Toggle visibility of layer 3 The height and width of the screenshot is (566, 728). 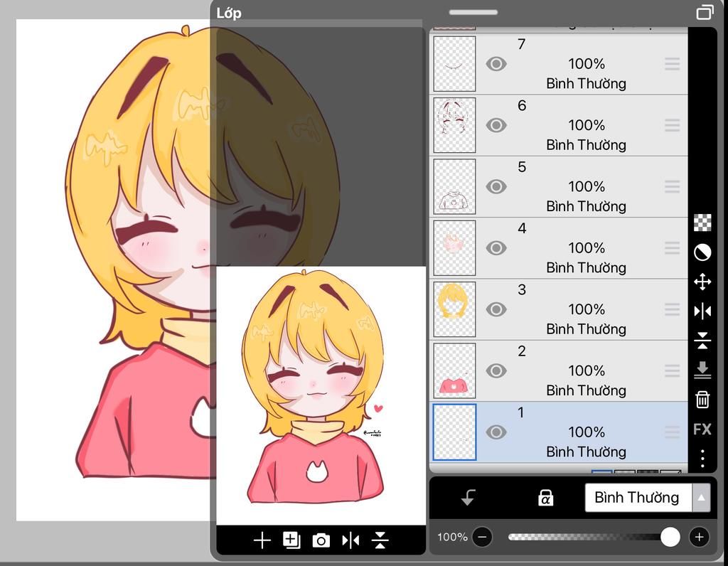tap(496, 309)
